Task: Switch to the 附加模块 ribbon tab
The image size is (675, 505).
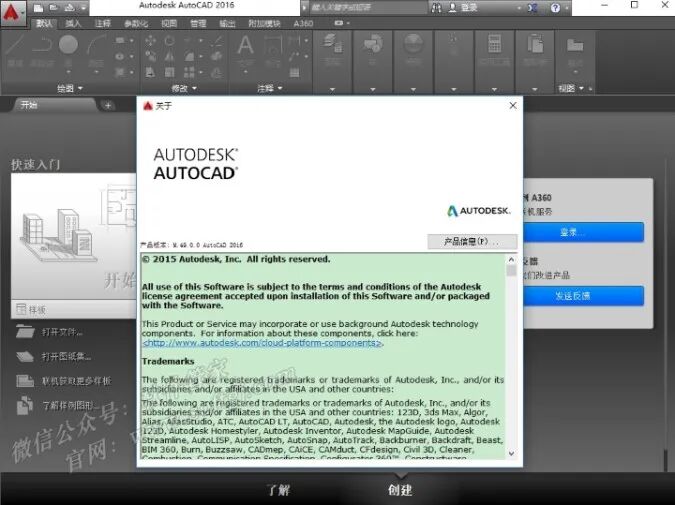Action: click(264, 23)
